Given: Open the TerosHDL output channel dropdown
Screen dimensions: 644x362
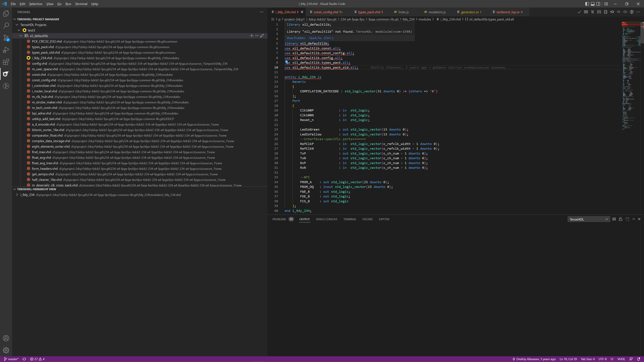Looking at the screenshot, I should click(588, 219).
